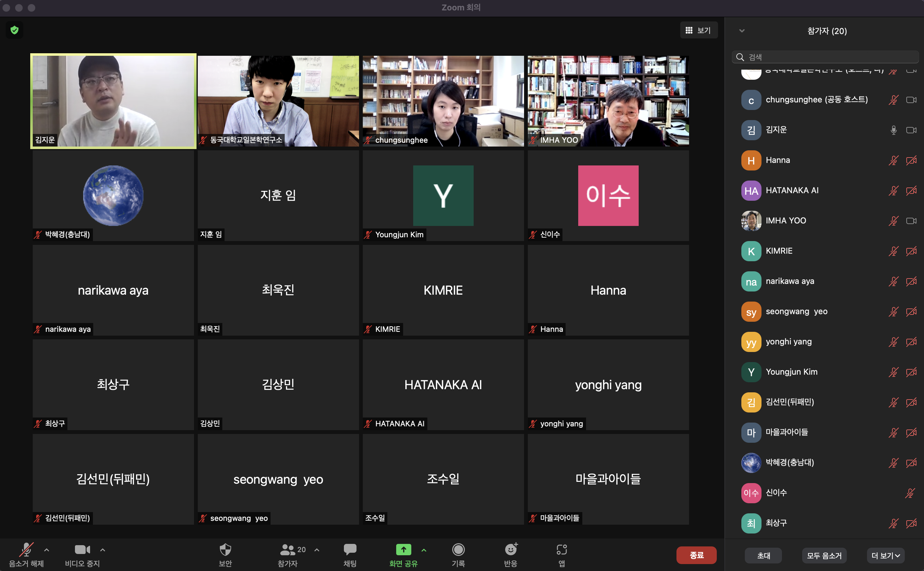Click the green encryption shield icon
Image resolution: width=924 pixels, height=571 pixels.
pos(14,30)
